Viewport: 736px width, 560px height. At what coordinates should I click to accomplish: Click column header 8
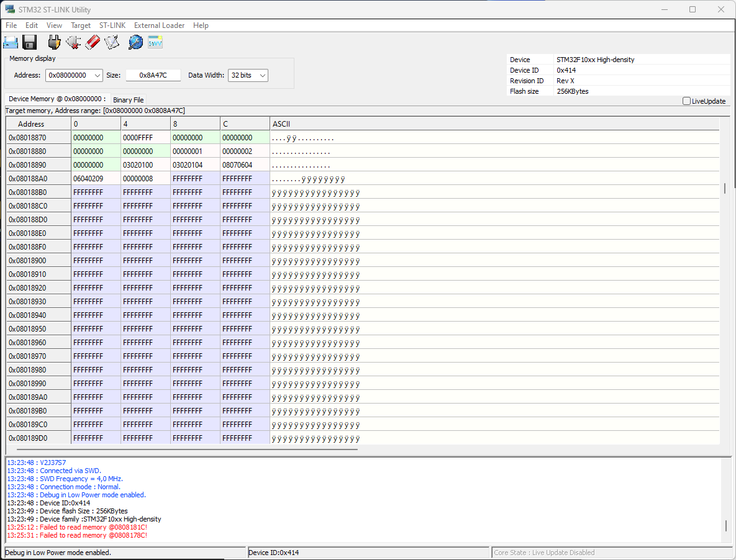[x=195, y=124]
